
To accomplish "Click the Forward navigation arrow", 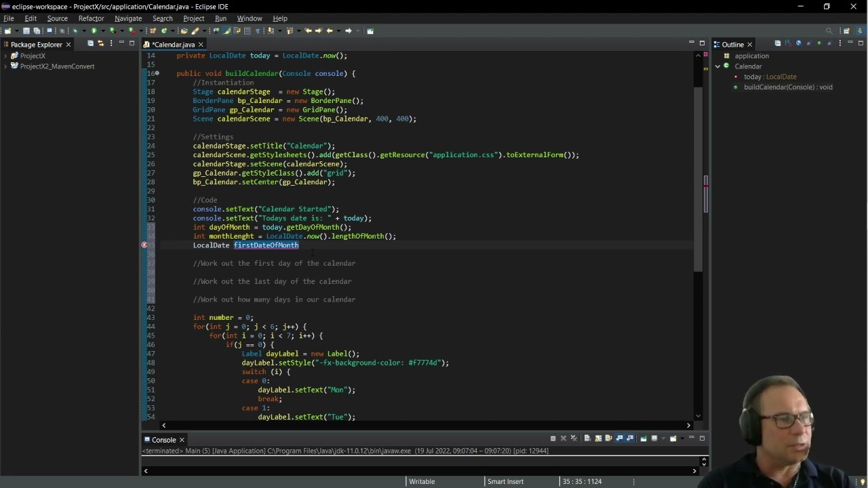I will click(349, 30).
